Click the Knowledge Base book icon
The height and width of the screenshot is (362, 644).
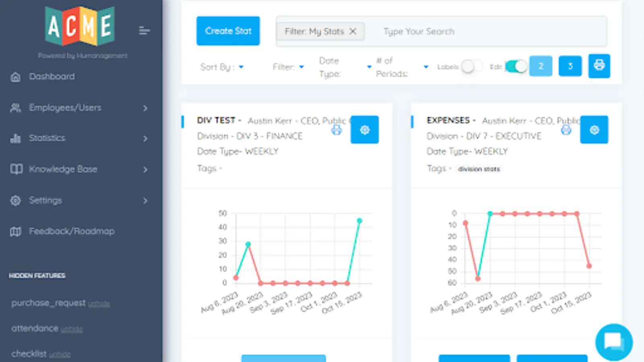tap(16, 169)
